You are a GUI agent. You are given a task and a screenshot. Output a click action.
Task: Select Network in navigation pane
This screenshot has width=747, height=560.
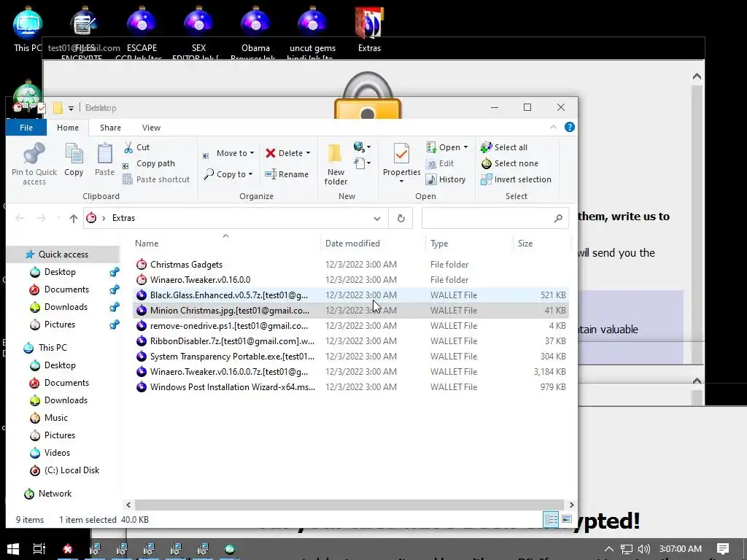(x=55, y=494)
